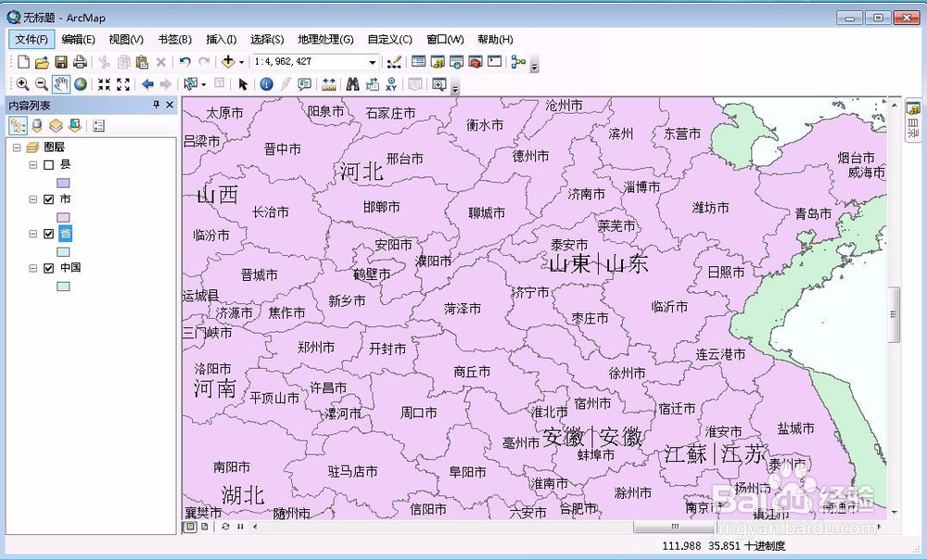Open the ModelBuilder icon
Screen dimensions: 927x560
(x=518, y=61)
